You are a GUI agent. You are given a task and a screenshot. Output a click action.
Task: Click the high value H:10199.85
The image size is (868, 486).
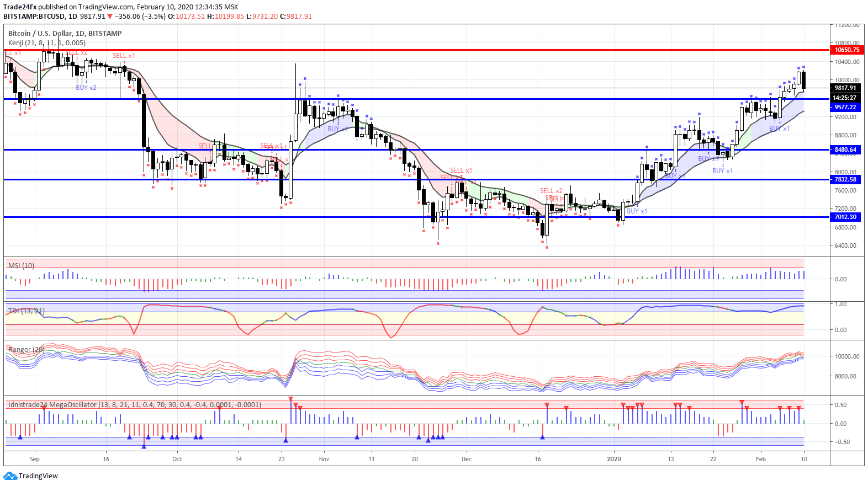coord(225,17)
